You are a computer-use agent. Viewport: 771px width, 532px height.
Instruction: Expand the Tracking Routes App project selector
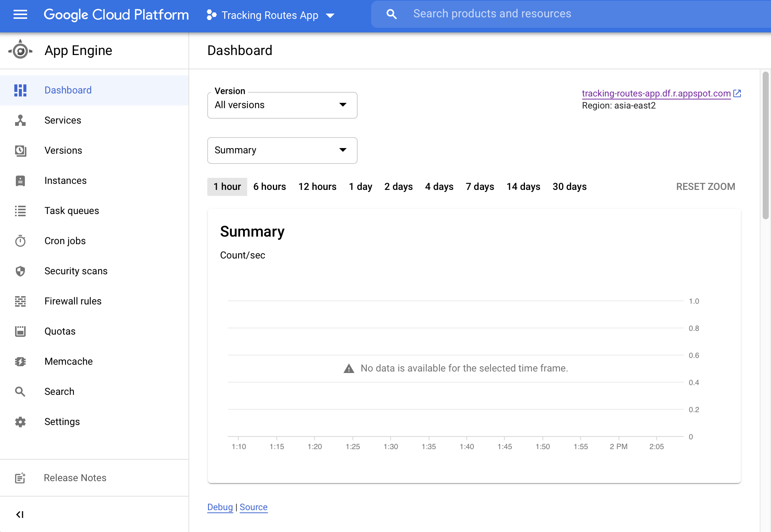(x=270, y=15)
